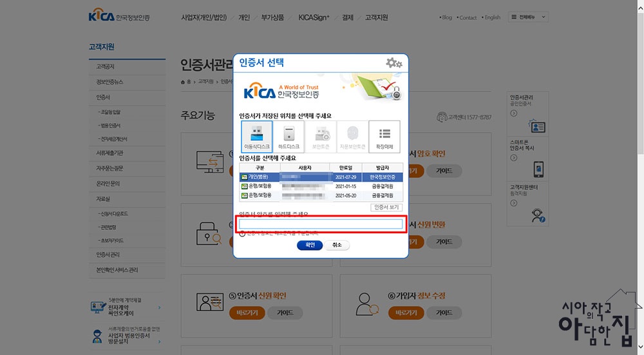
Task: Confirm with the 확인 button
Action: pos(310,245)
